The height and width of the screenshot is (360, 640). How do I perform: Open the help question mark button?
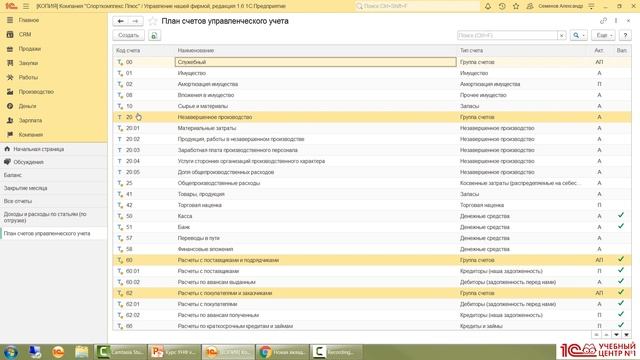tap(625, 36)
